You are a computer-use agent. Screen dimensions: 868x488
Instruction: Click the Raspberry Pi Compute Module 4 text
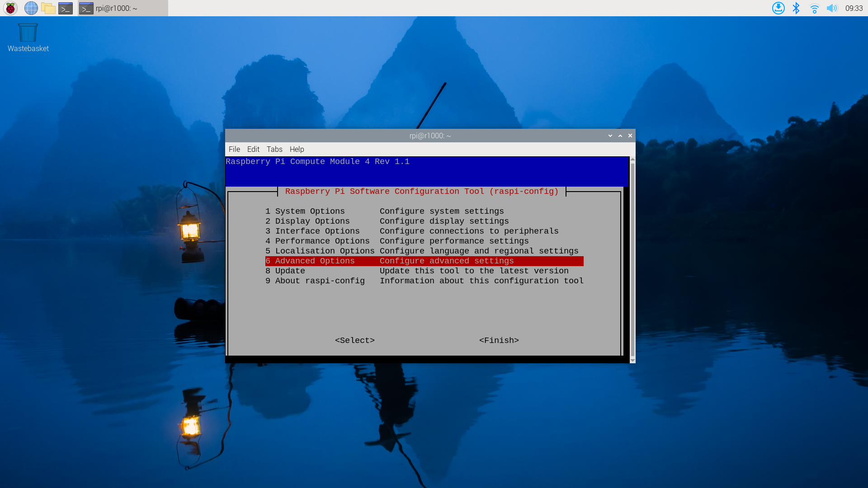pyautogui.click(x=317, y=161)
